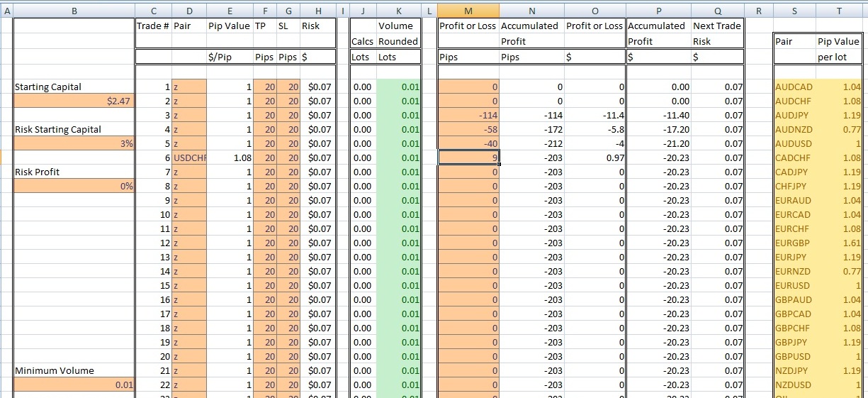
Task: Click the EURNZD pair cell
Action: (795, 271)
